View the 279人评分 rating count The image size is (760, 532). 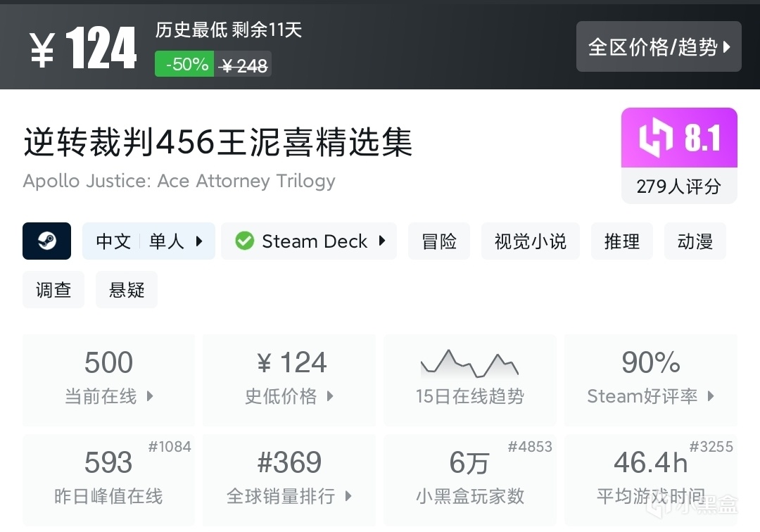pos(679,186)
